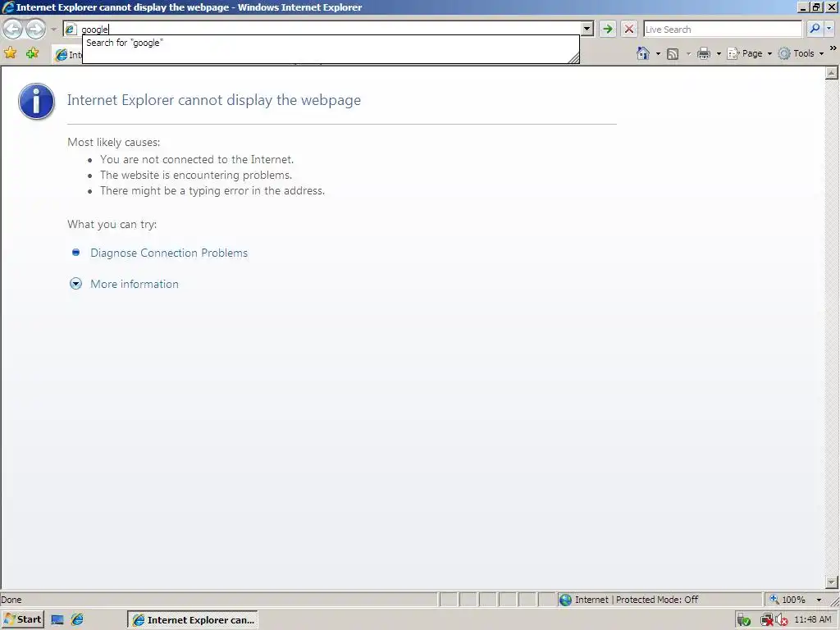Click the suggestion box resize grip
The image size is (840, 630).
tap(573, 58)
